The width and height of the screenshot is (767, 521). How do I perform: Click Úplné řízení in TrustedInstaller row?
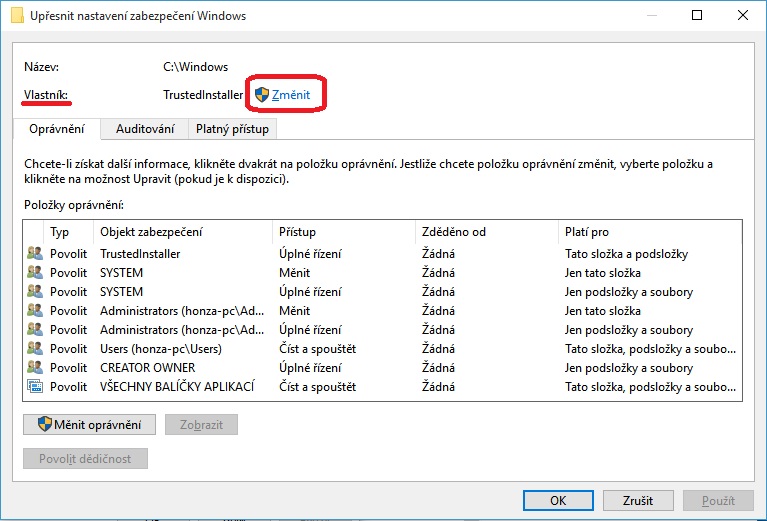310,254
